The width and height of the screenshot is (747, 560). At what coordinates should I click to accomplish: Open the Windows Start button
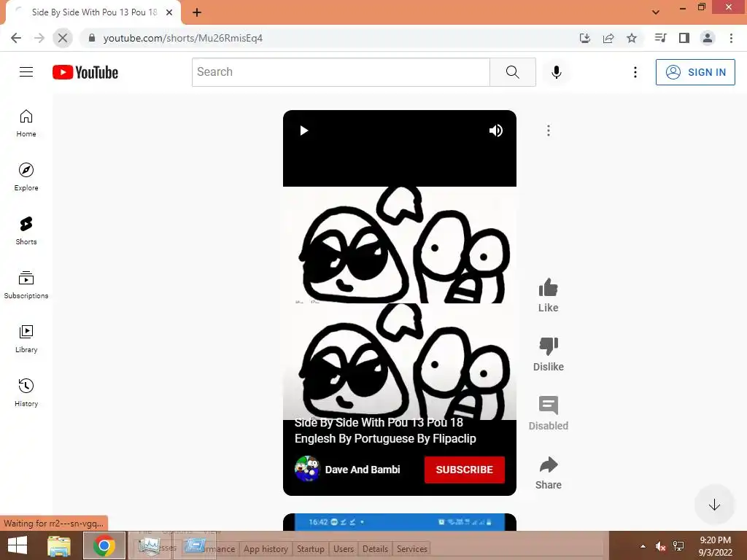pos(18,545)
